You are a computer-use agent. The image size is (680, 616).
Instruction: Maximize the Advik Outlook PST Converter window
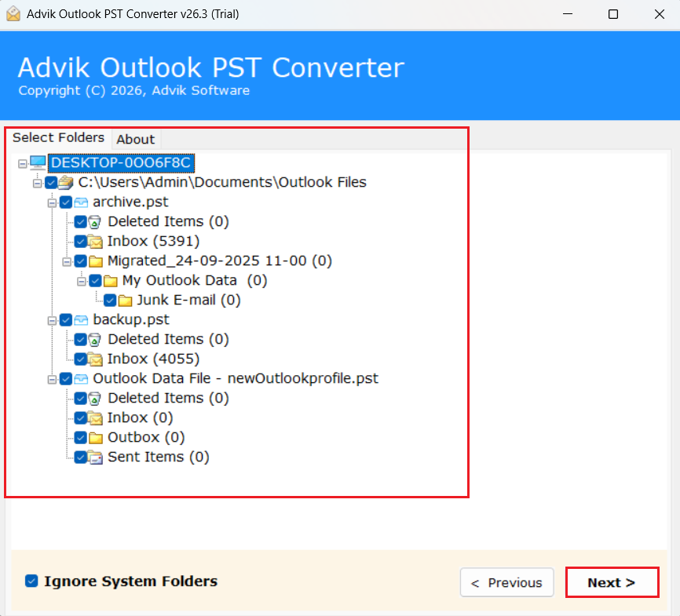[613, 14]
